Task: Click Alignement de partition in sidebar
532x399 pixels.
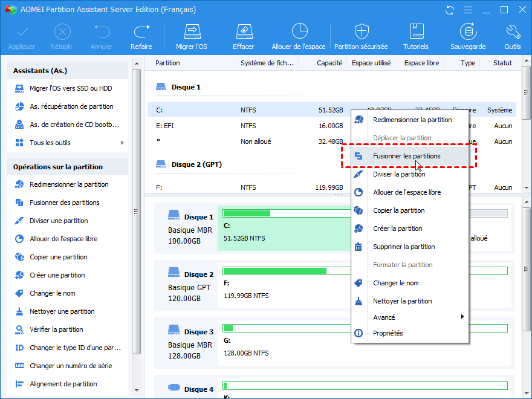Action: click(63, 384)
